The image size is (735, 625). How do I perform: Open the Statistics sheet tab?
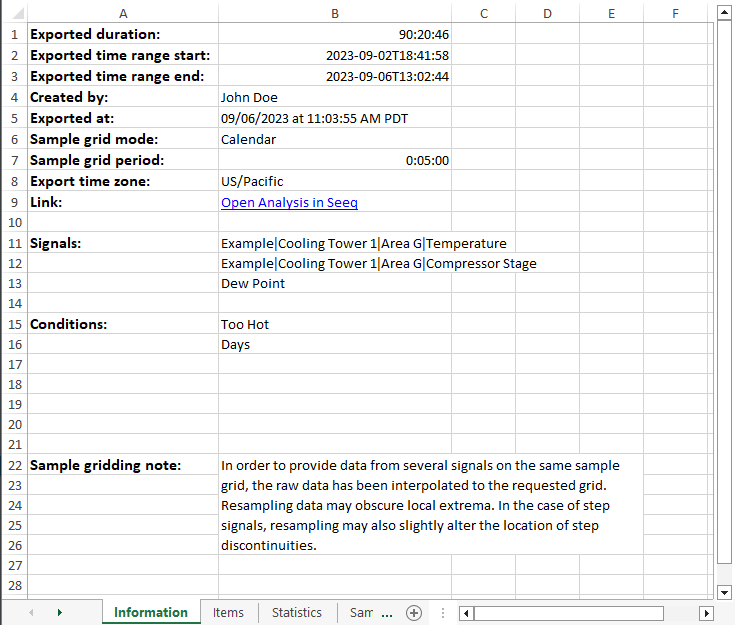(x=297, y=613)
